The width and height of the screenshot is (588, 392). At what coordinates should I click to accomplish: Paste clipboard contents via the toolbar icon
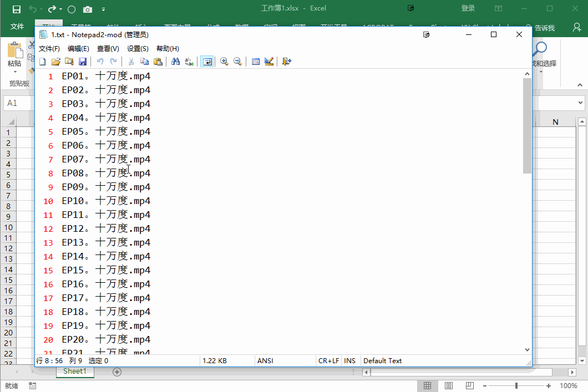(158, 61)
